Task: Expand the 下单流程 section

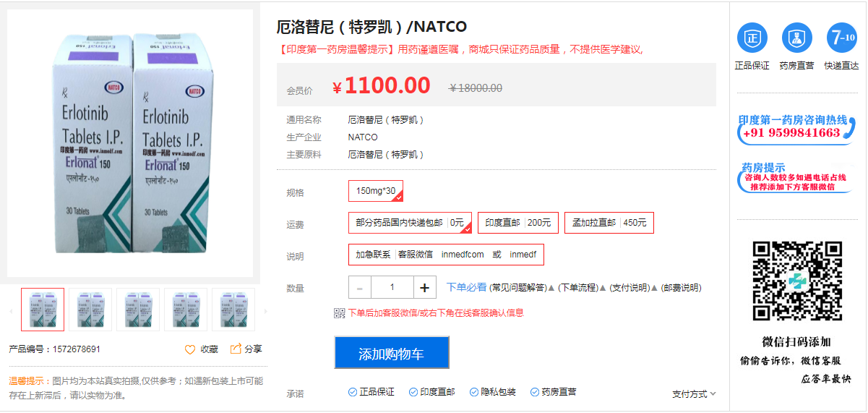Action: 582,288
